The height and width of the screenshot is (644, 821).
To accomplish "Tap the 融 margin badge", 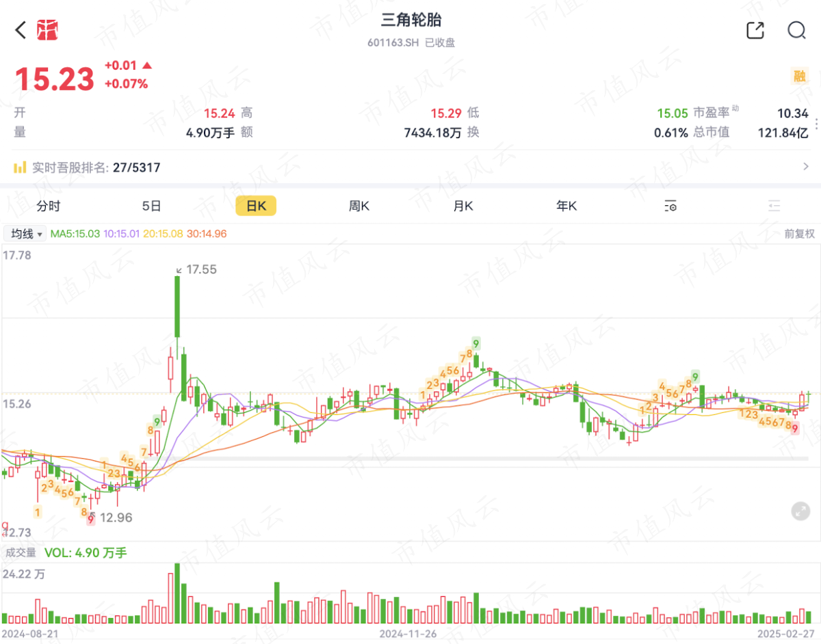I will [800, 77].
